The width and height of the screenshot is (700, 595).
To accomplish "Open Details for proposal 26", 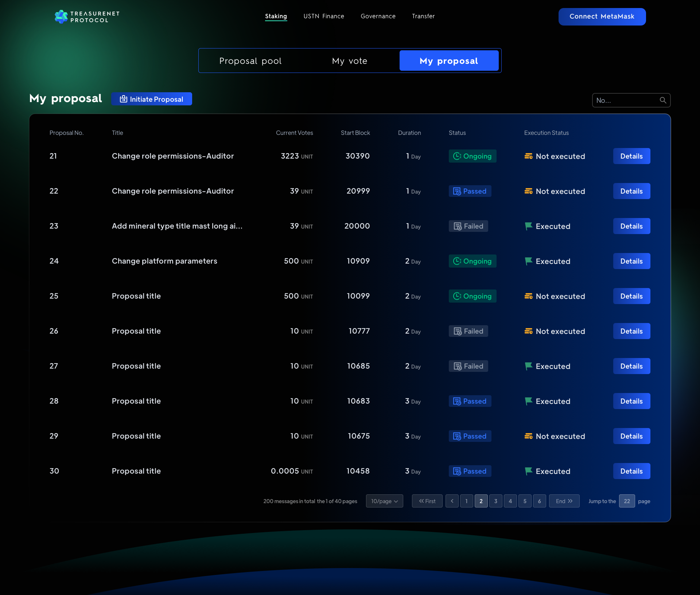I will tap(632, 331).
